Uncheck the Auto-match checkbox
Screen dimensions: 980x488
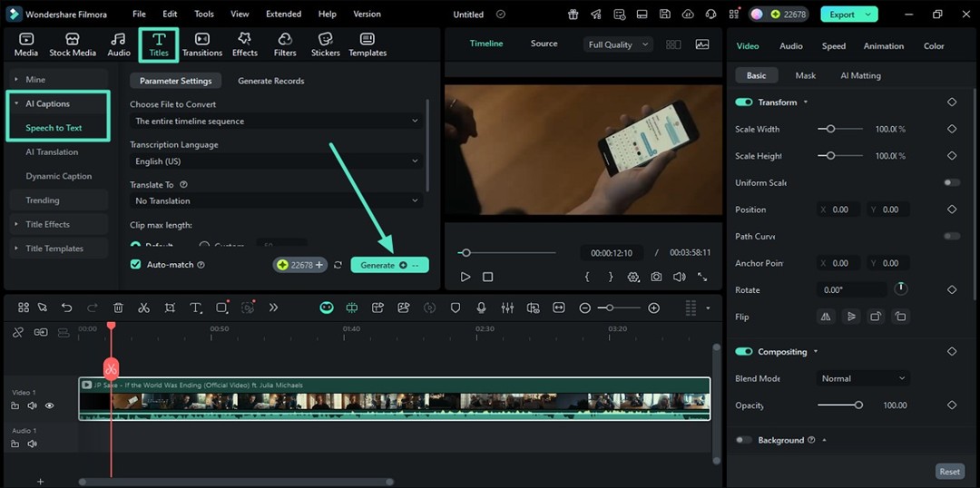pos(136,265)
